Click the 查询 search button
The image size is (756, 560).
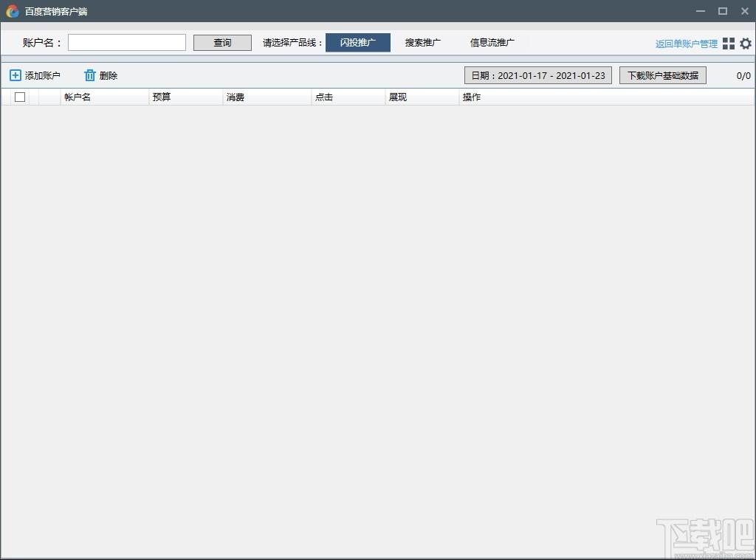click(222, 42)
